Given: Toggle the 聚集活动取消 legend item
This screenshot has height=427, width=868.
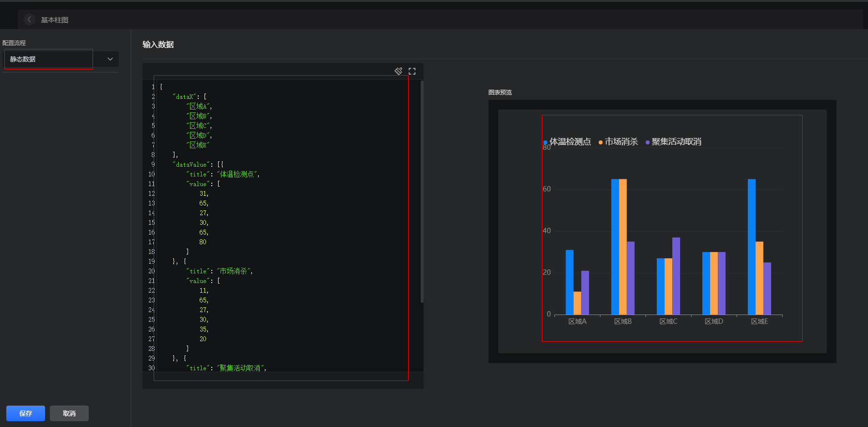Looking at the screenshot, I should point(674,142).
